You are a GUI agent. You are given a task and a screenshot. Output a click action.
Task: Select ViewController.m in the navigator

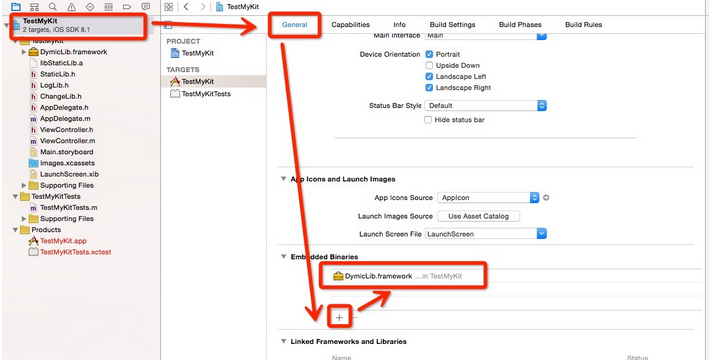point(67,141)
